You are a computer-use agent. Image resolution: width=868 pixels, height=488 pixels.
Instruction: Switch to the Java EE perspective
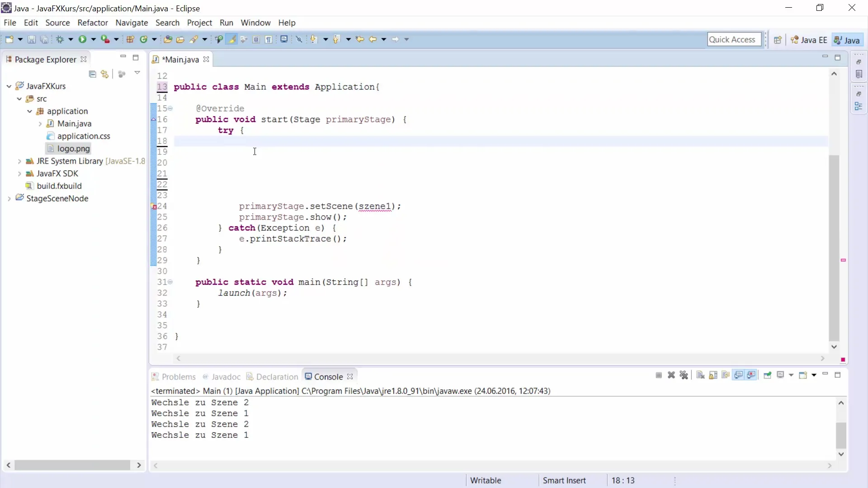pos(809,40)
